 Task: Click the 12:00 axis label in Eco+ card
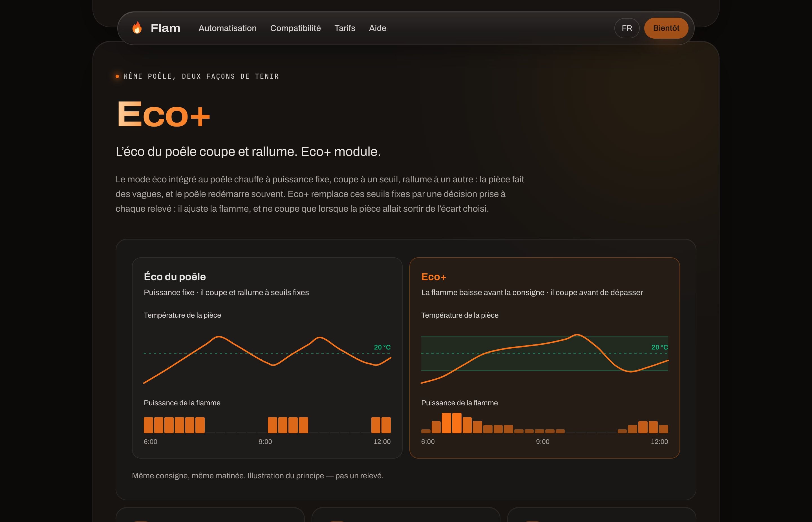pos(659,442)
